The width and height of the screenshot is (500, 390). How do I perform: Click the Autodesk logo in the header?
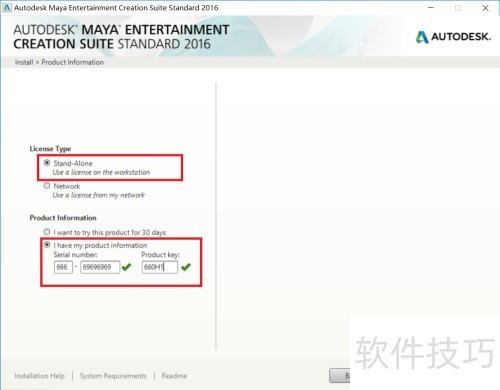453,36
